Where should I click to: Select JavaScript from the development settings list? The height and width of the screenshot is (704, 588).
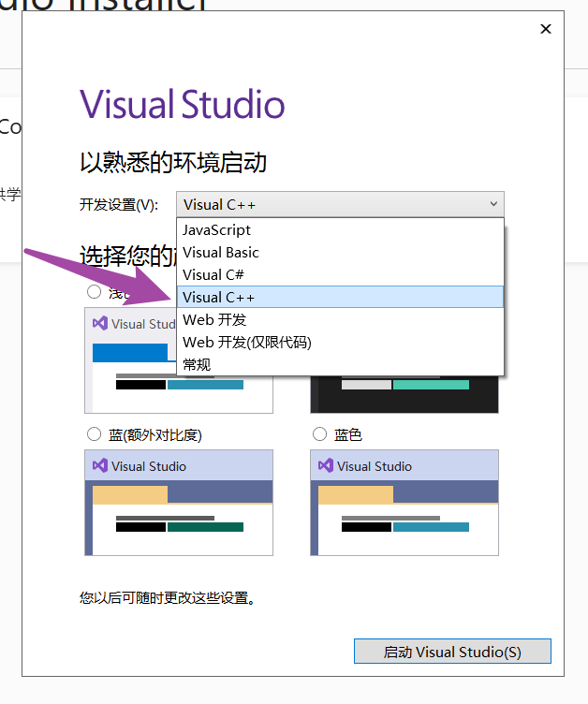pos(340,230)
